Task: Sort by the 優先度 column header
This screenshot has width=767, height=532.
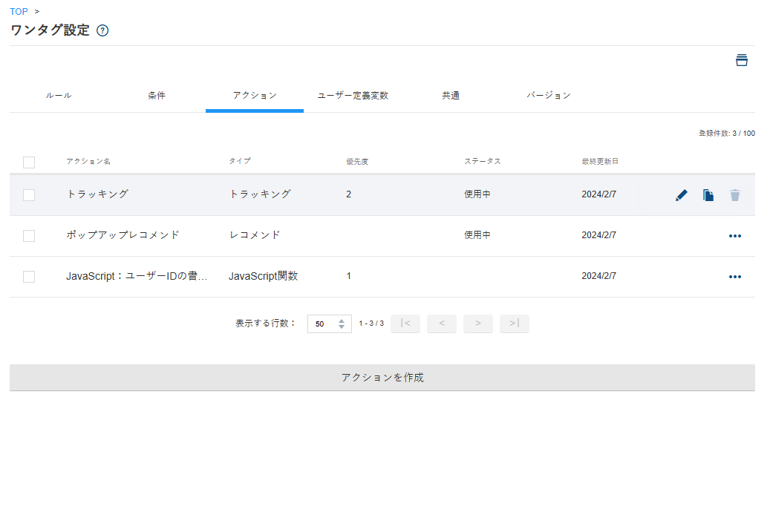Action: pos(357,161)
